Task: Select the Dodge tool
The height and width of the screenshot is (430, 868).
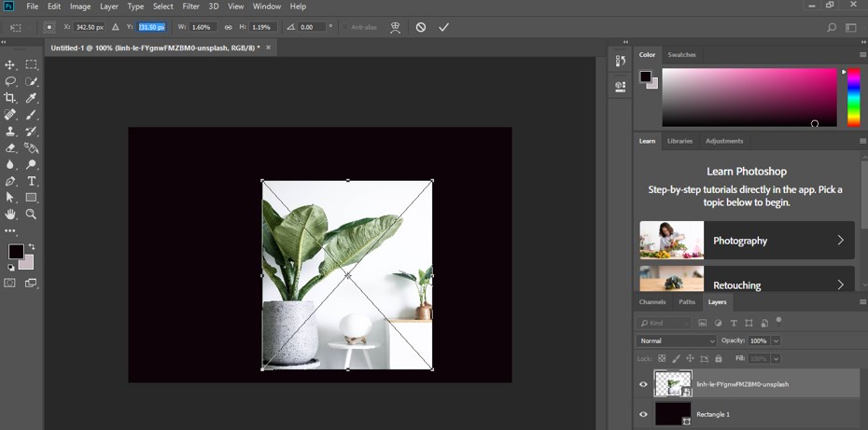Action: [32, 164]
